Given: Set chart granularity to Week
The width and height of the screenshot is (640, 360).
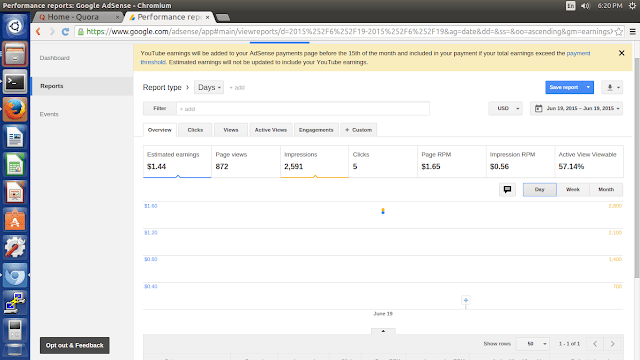Looking at the screenshot, I should [x=573, y=189].
